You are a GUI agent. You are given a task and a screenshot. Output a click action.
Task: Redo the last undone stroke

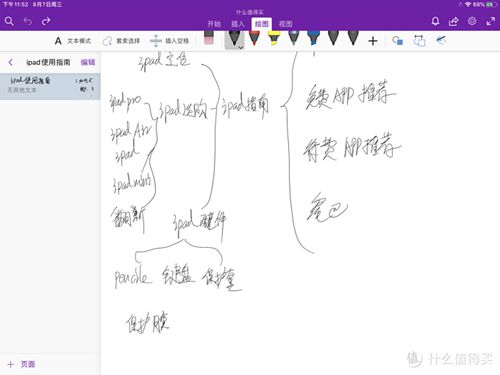click(x=46, y=21)
